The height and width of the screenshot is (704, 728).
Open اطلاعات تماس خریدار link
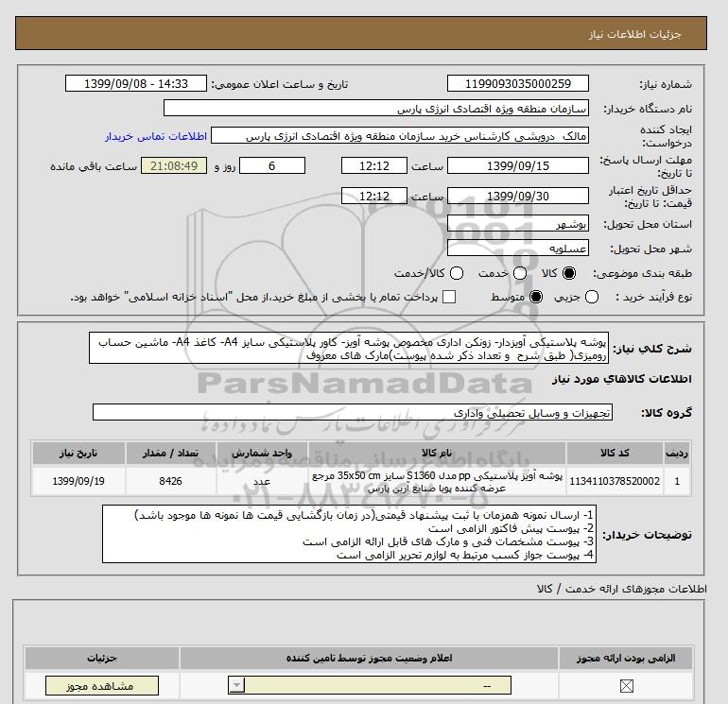click(x=156, y=136)
